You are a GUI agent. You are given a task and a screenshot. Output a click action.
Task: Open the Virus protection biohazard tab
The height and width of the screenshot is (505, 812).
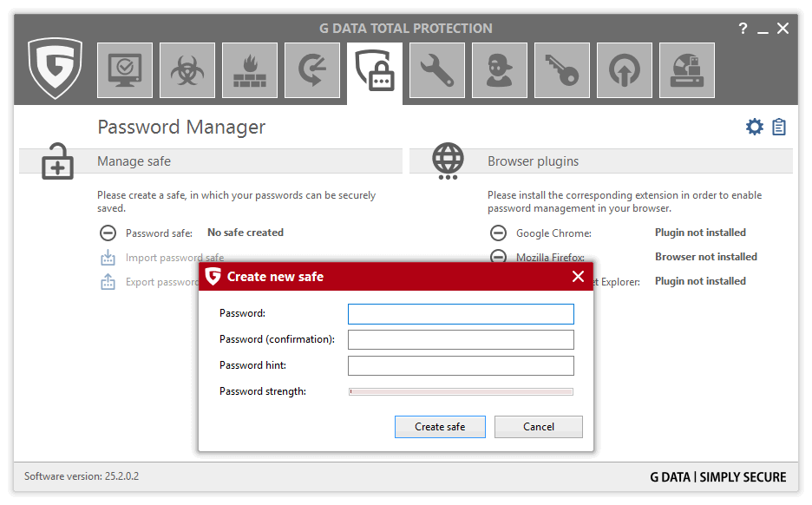tap(187, 70)
